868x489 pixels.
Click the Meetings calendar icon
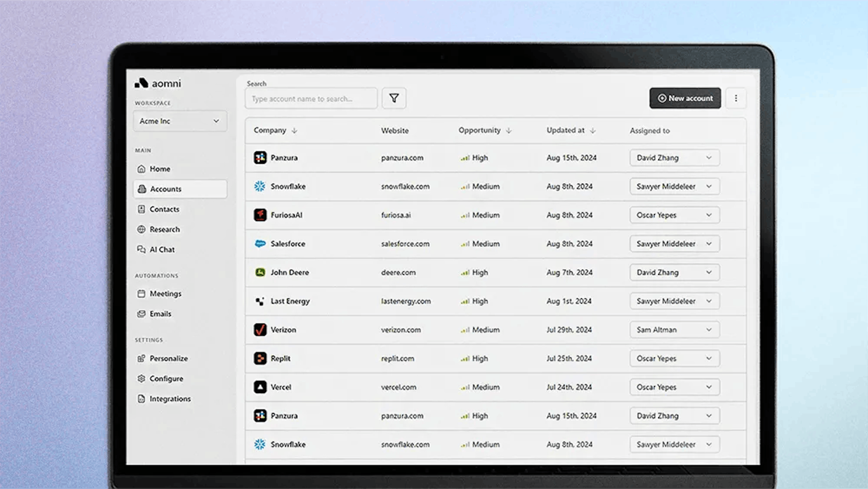pyautogui.click(x=141, y=293)
